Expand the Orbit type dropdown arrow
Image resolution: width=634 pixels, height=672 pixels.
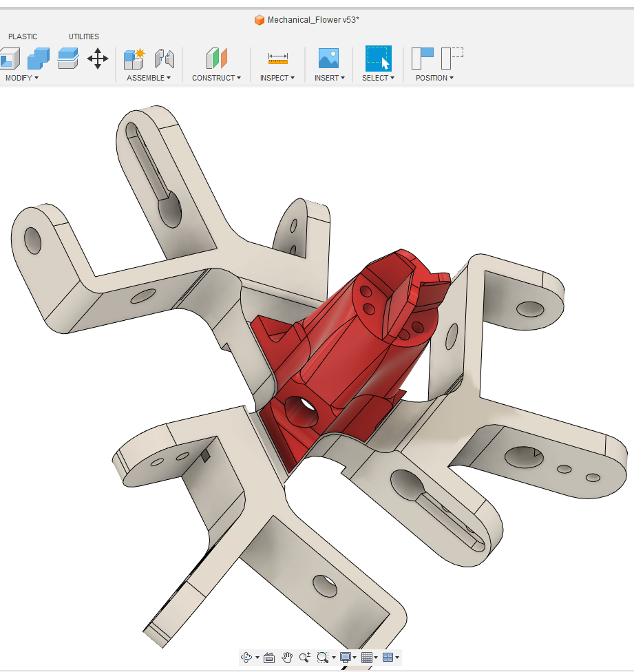click(257, 658)
